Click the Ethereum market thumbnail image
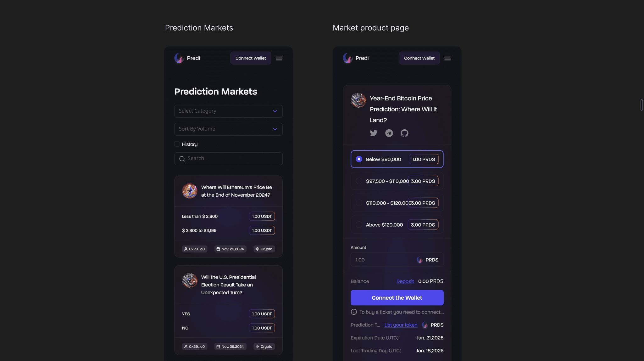 pyautogui.click(x=190, y=191)
